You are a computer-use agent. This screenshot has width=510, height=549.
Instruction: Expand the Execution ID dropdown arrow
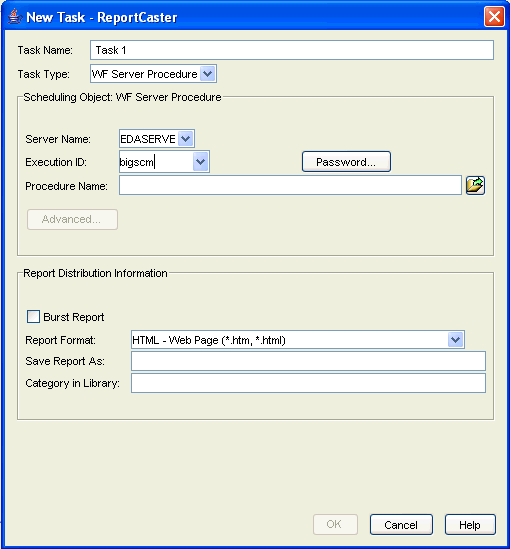(201, 162)
